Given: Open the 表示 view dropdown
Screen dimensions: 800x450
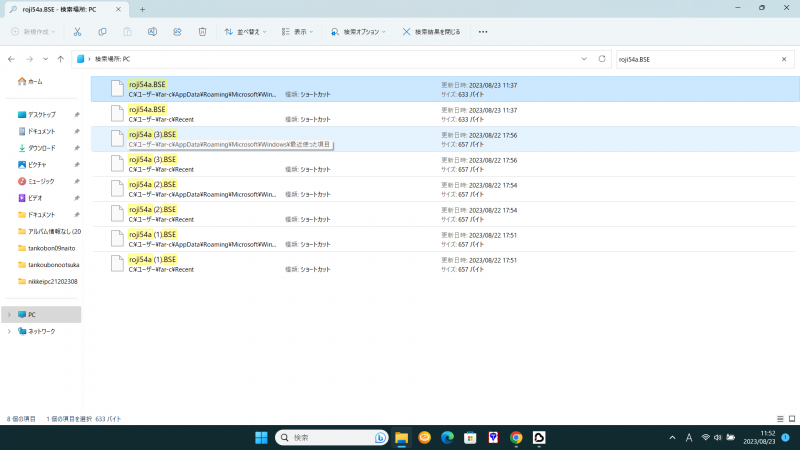Looking at the screenshot, I should click(297, 31).
